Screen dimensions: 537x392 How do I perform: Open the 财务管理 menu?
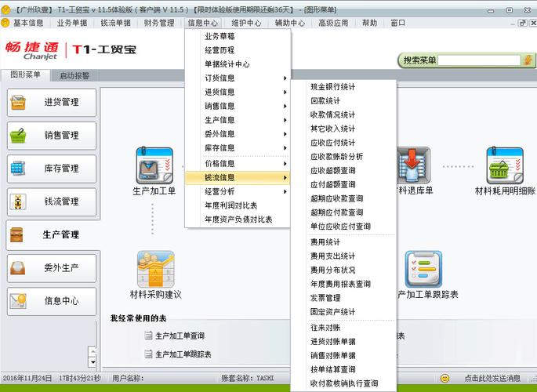[159, 23]
